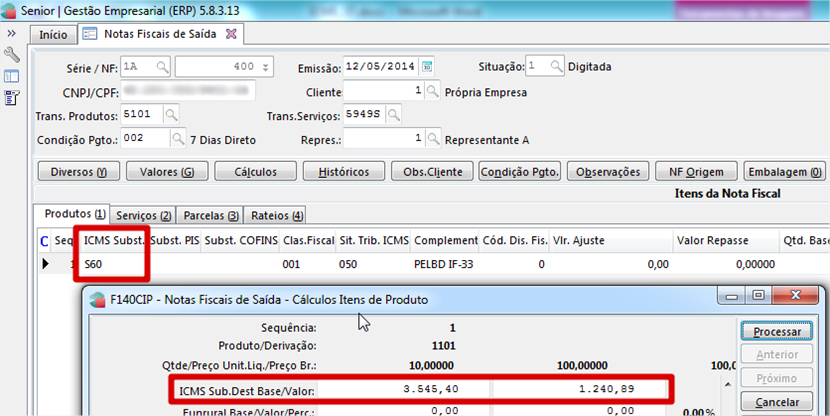Open the Valores (G) button
This screenshot has height=416, width=830.
click(x=167, y=172)
